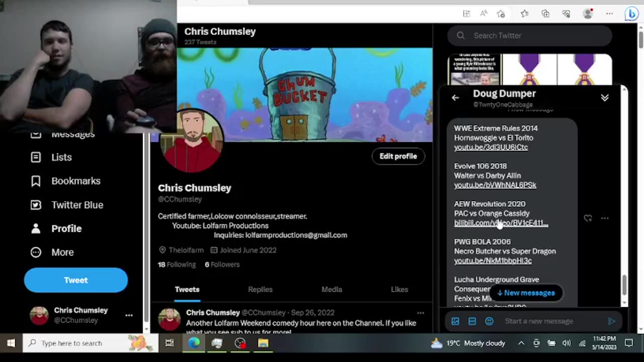Image resolution: width=644 pixels, height=362 pixels.
Task: Click the lolfarmproductions@gmail.com email text
Action: click(x=296, y=235)
